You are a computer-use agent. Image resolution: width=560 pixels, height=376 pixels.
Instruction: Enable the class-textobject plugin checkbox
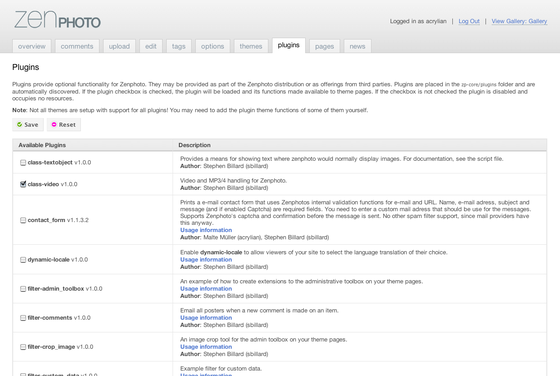click(23, 162)
